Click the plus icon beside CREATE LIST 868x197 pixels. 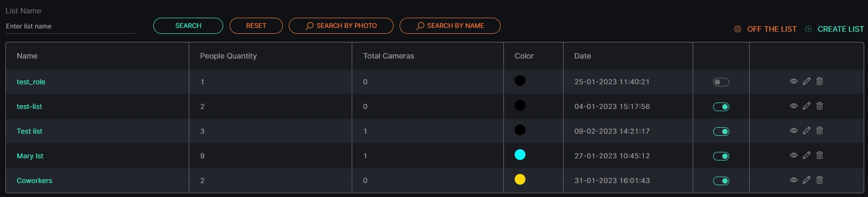pyautogui.click(x=808, y=29)
